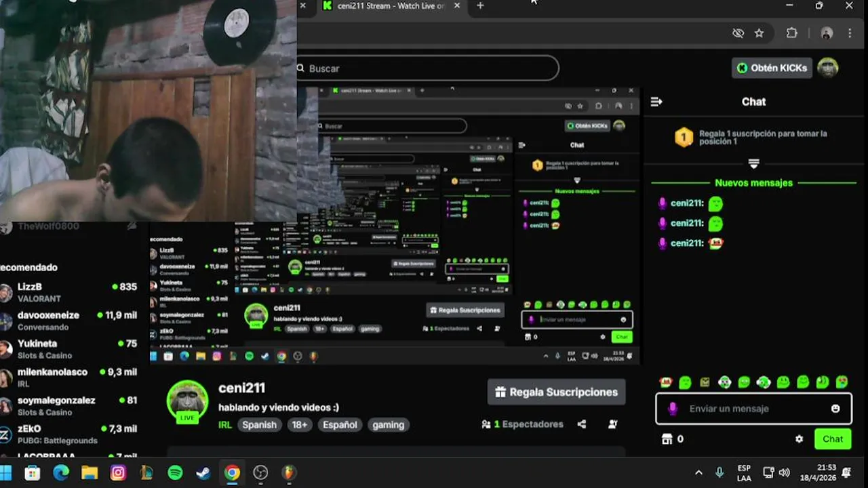Switch the ESP LAA input language

pos(744,472)
